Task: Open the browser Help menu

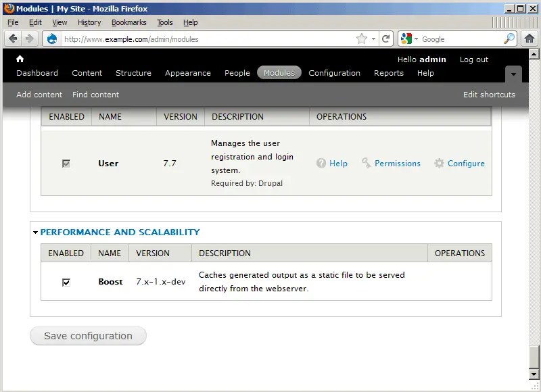Action: (191, 22)
